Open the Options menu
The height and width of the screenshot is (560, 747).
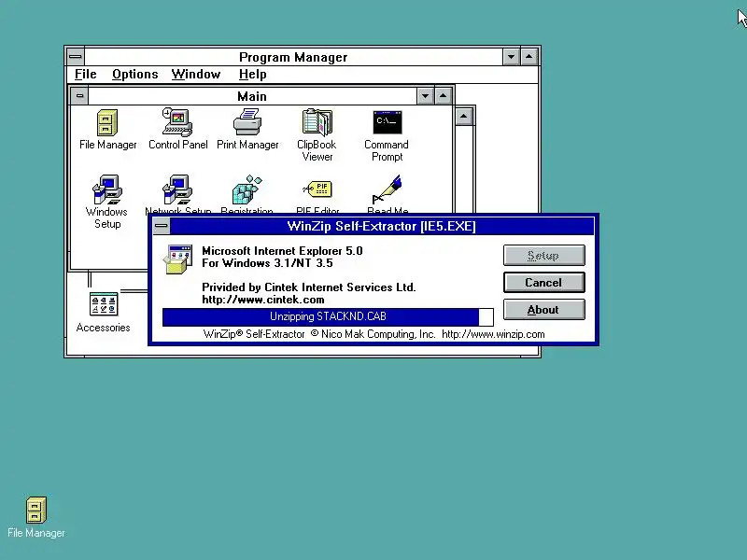coord(134,75)
